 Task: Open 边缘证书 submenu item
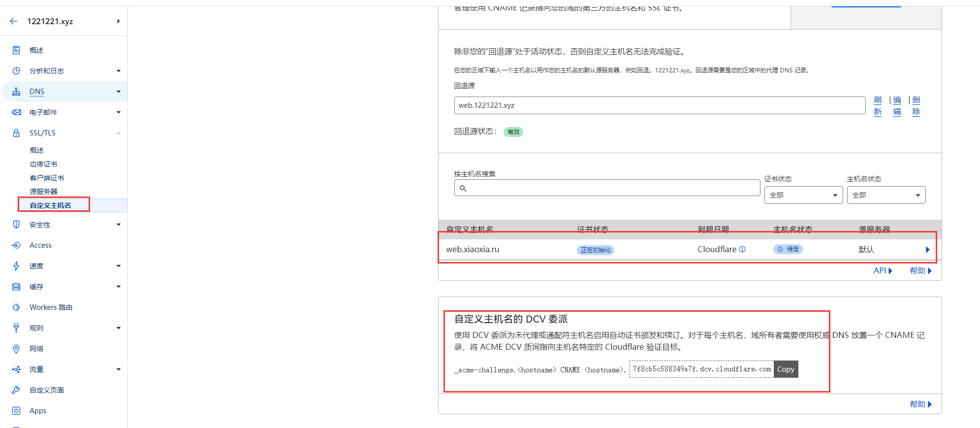point(43,164)
